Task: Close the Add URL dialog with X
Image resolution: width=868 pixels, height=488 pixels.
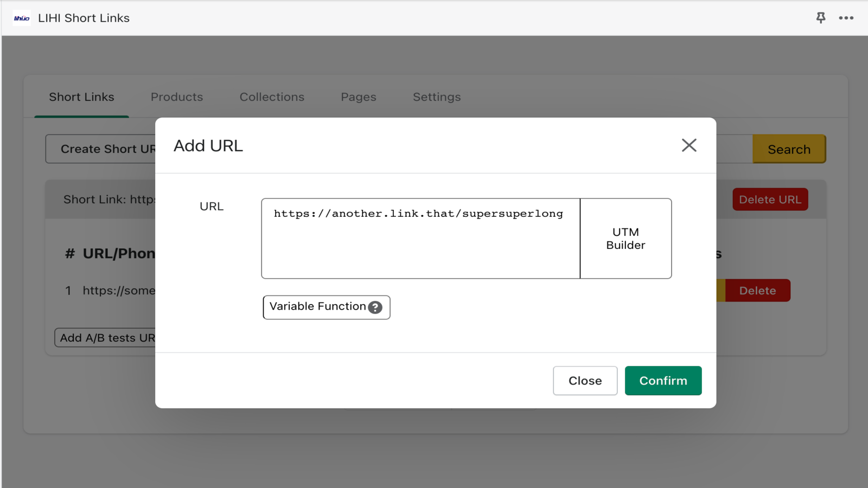Action: 689,145
